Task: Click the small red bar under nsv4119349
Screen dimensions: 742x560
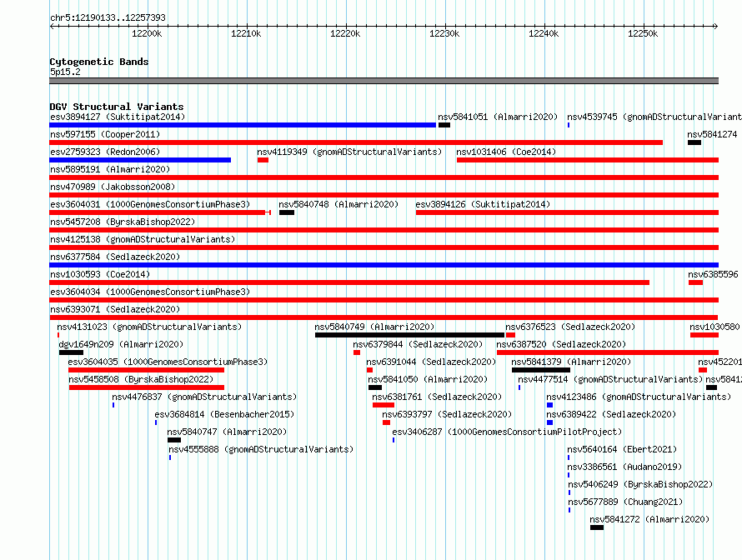Action: click(x=263, y=160)
